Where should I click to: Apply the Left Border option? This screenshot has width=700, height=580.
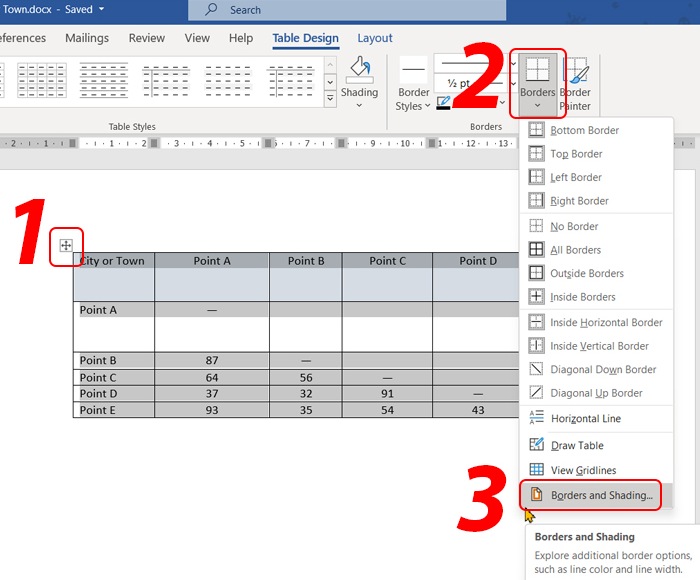click(x=596, y=177)
